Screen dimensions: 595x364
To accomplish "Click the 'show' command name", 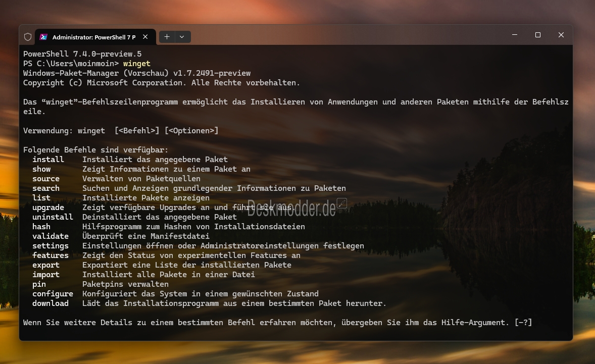I will pyautogui.click(x=41, y=169).
